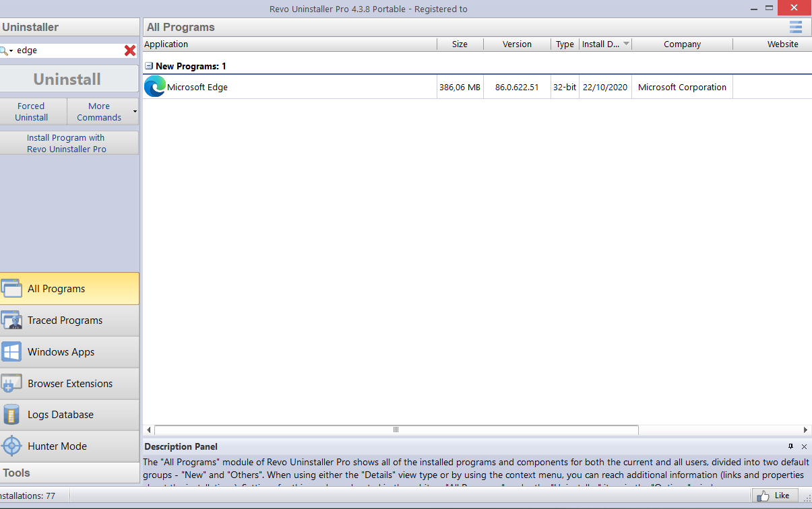
Task: Pin the Description Panel
Action: [791, 446]
